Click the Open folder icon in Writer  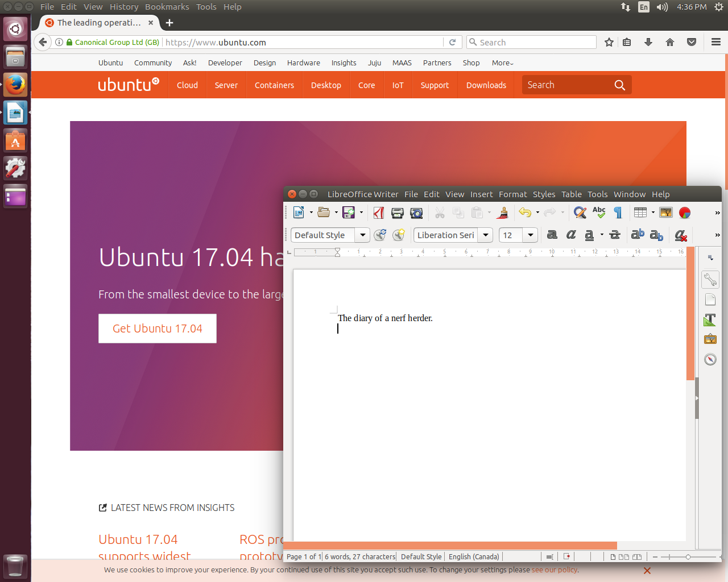[x=324, y=213]
